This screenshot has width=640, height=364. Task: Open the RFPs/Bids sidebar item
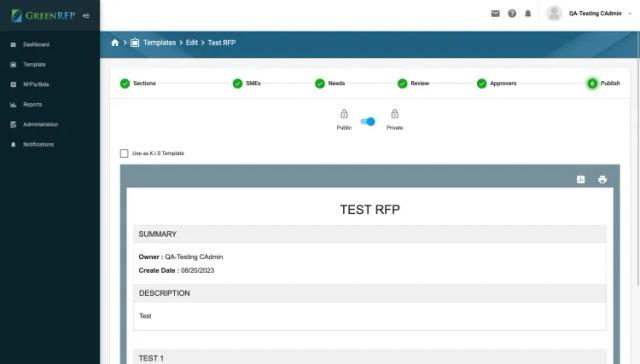click(x=36, y=84)
